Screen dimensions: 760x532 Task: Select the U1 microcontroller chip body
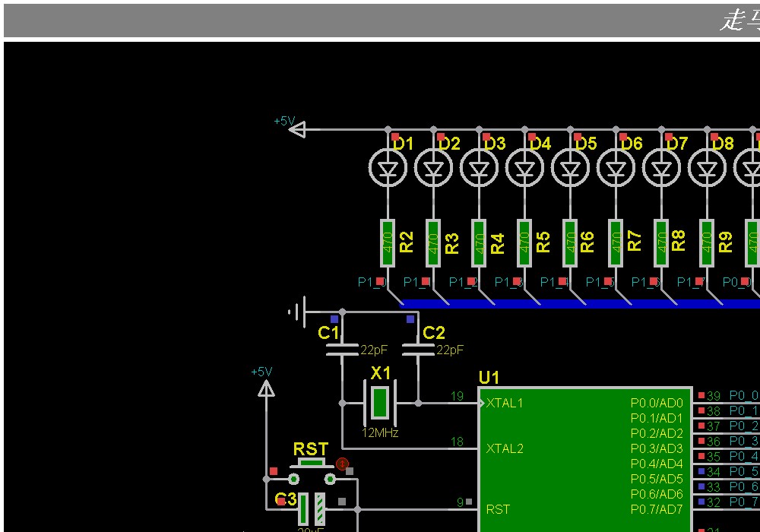click(x=585, y=459)
